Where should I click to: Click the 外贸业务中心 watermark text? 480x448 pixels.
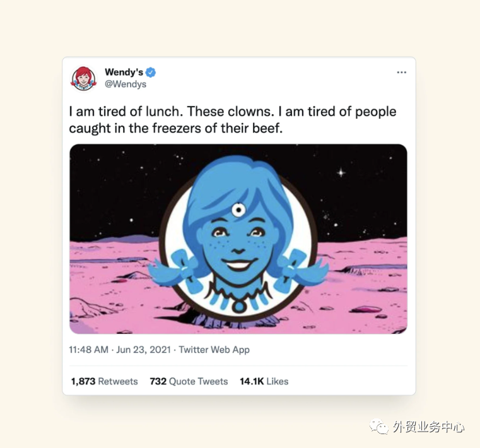[x=428, y=427]
